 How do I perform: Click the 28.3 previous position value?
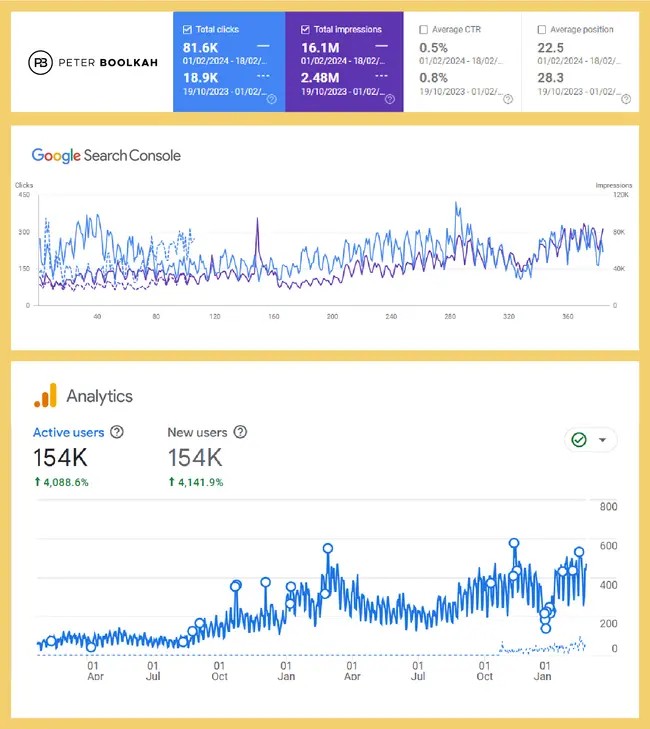coord(551,78)
